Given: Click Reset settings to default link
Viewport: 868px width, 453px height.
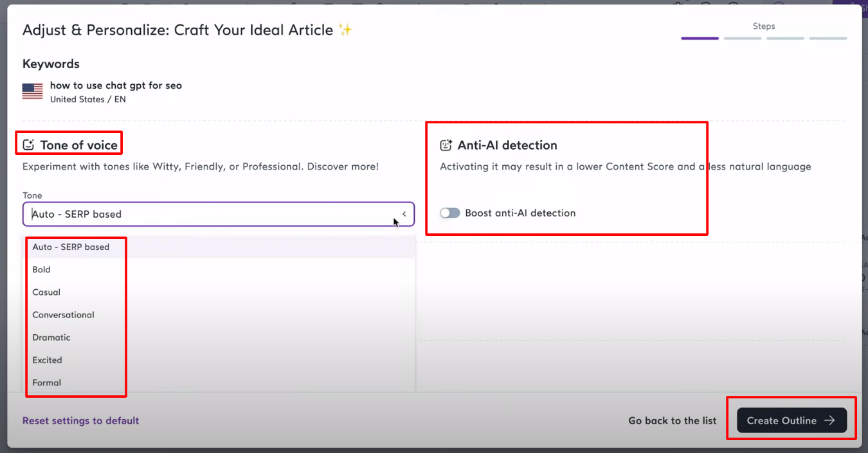Looking at the screenshot, I should [81, 421].
